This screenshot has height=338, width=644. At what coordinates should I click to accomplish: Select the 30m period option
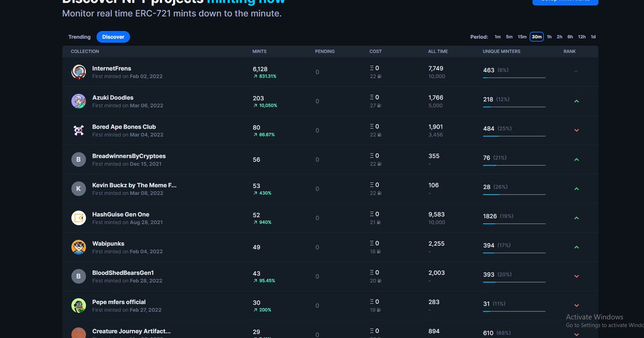click(537, 37)
